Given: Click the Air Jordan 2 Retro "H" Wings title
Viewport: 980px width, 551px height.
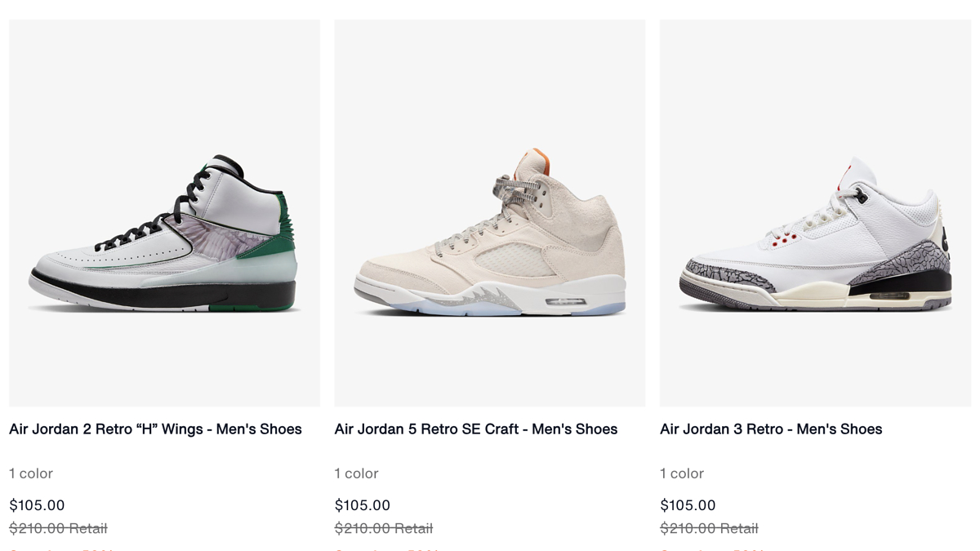Looking at the screenshot, I should click(x=155, y=429).
